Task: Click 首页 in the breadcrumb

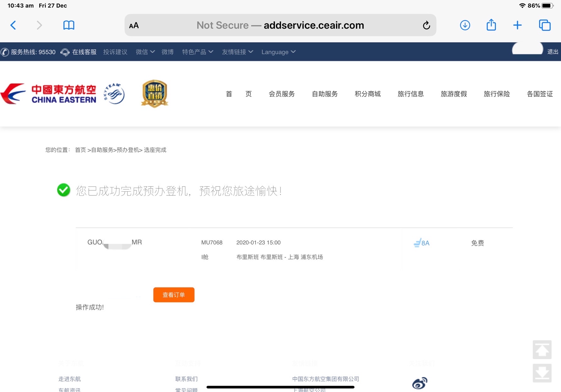Action: pos(80,150)
